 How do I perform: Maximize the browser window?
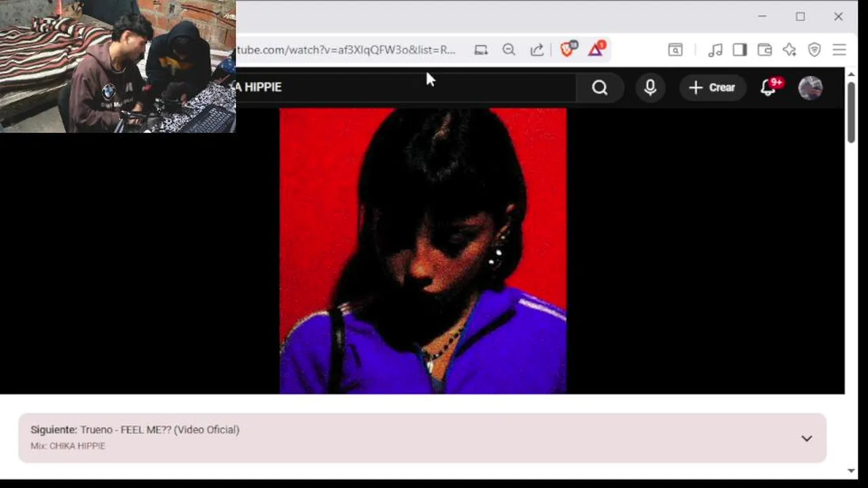click(x=800, y=17)
